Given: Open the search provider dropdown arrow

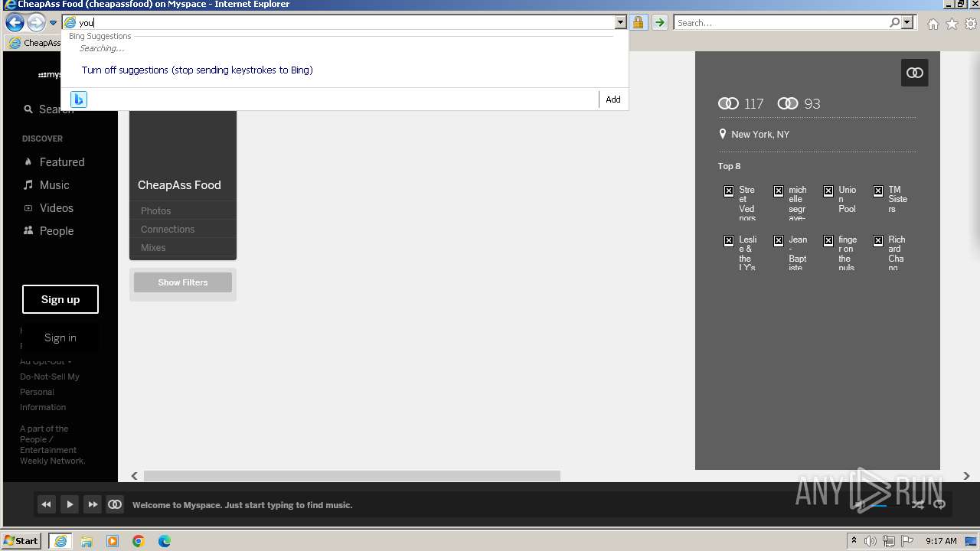Looking at the screenshot, I should coord(907,23).
